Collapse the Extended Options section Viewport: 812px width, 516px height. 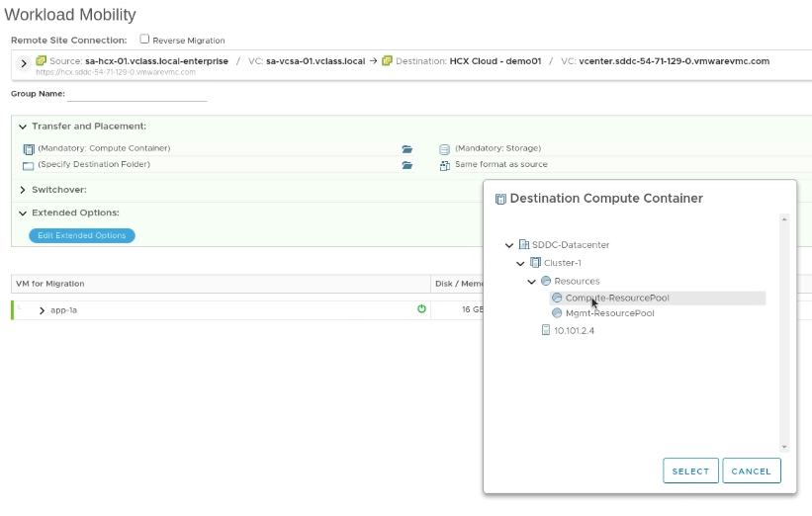[x=23, y=213]
